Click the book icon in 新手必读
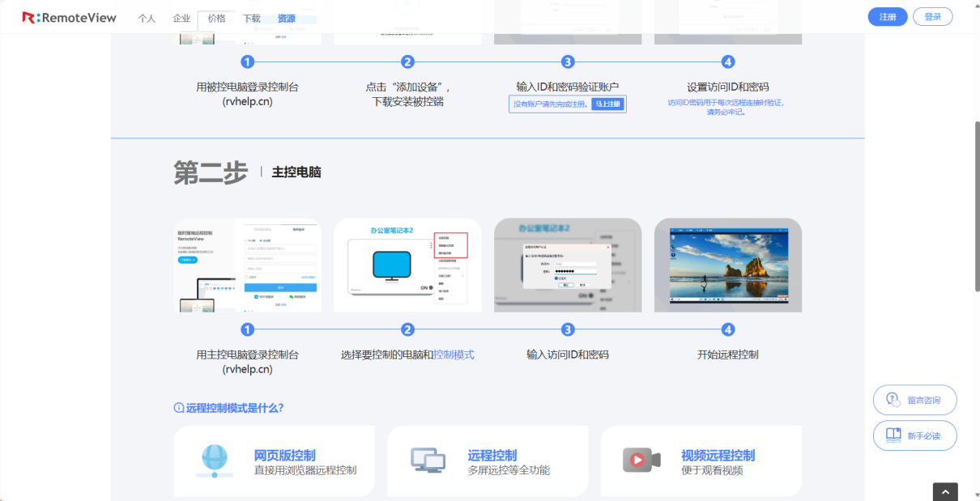The width and height of the screenshot is (980, 501). (893, 435)
